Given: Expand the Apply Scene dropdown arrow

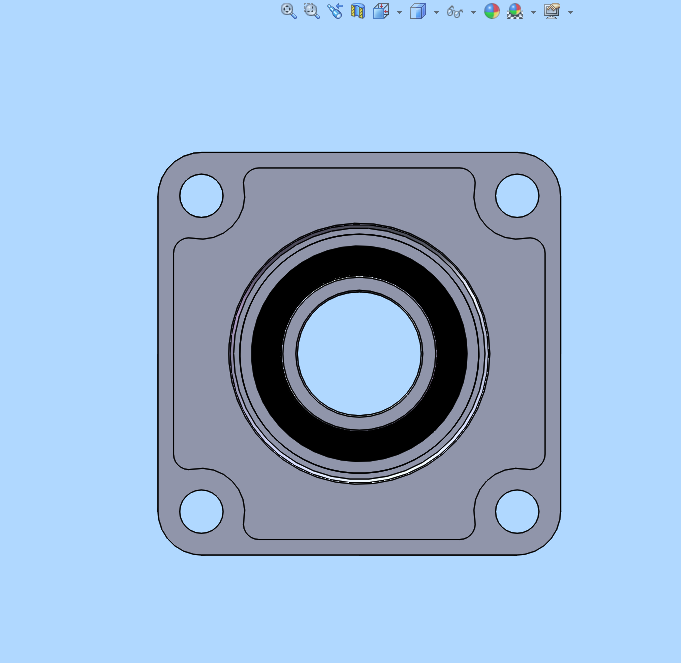Looking at the screenshot, I should (533, 13).
